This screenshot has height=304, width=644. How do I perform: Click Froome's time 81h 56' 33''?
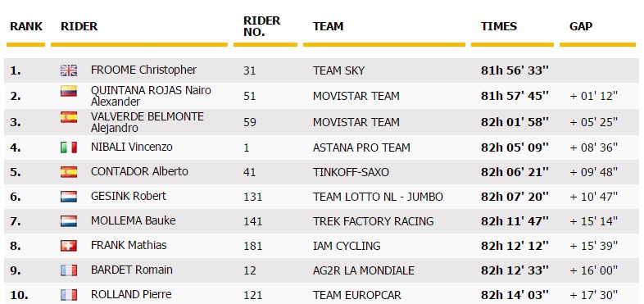point(515,70)
